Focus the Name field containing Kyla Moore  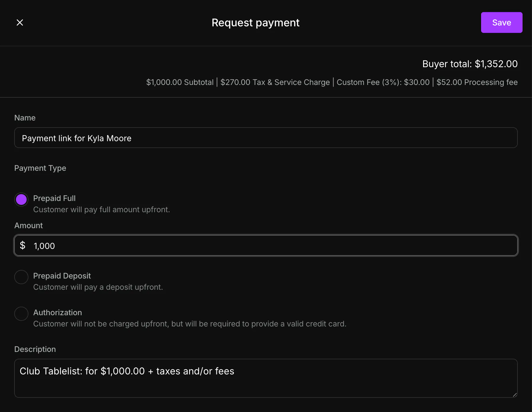[266, 138]
